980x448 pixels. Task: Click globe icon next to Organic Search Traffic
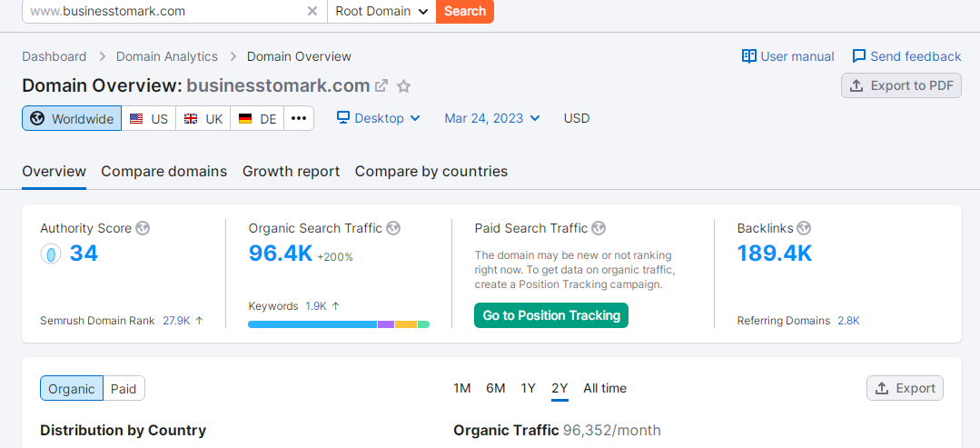pyautogui.click(x=393, y=228)
